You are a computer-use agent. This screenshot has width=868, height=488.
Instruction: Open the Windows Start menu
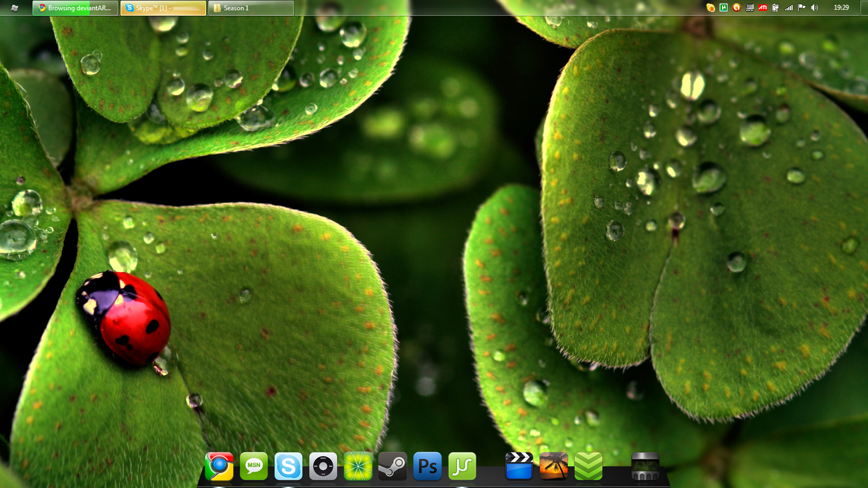pos(15,8)
